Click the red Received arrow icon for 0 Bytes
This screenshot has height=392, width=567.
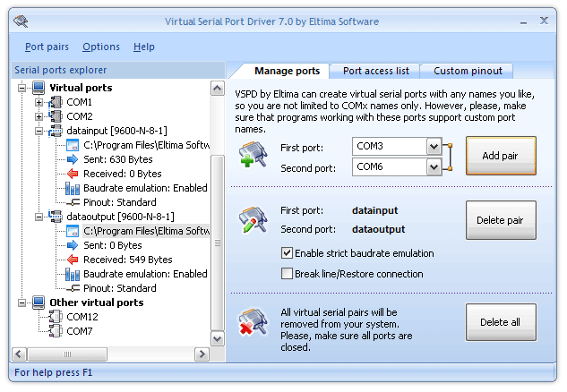[x=73, y=174]
